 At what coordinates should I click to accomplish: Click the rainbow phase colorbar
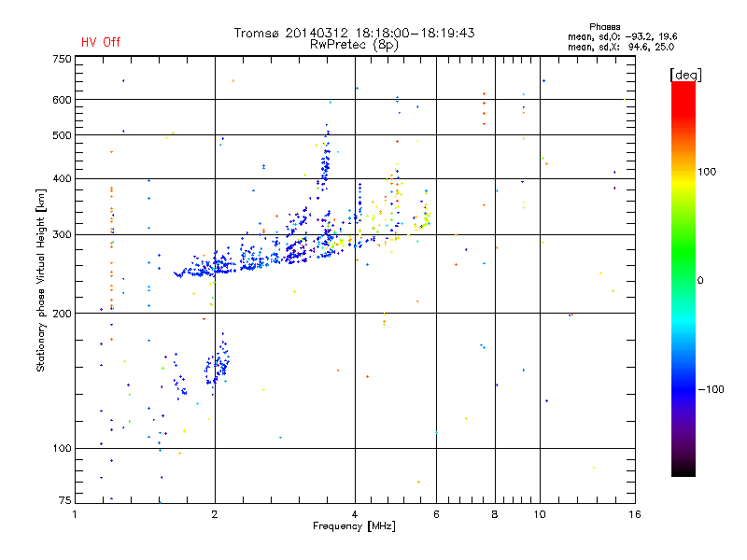[684, 278]
